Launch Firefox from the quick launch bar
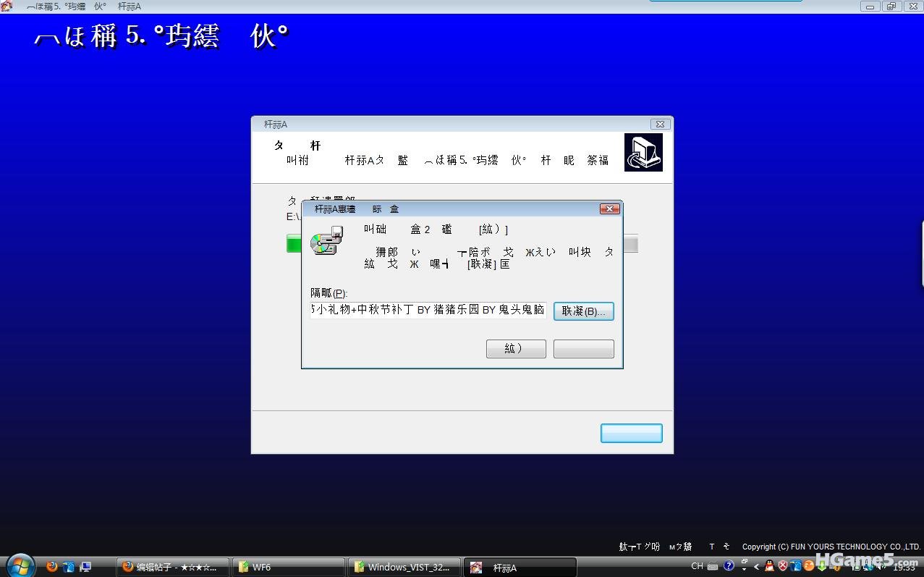The width and height of the screenshot is (924, 577). pos(51,567)
